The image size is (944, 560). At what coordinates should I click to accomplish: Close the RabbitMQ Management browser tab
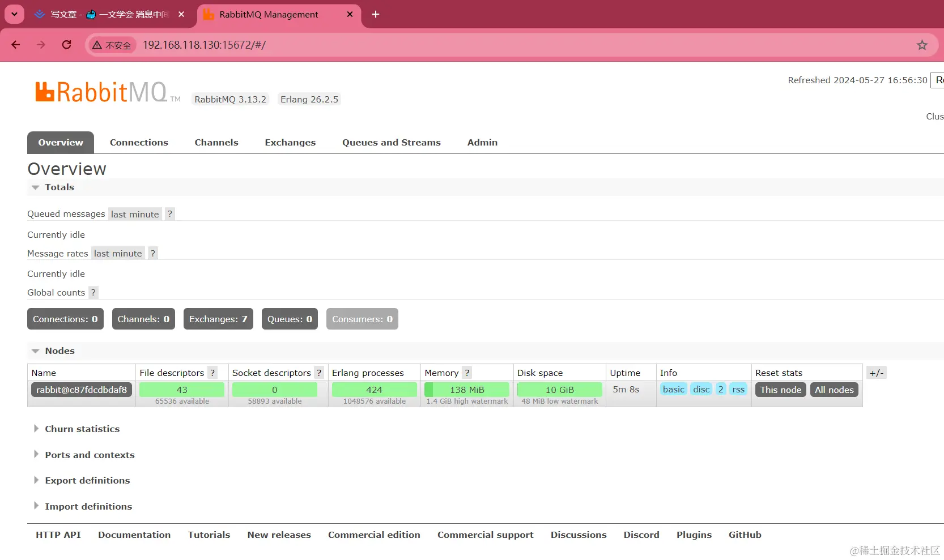click(x=350, y=14)
